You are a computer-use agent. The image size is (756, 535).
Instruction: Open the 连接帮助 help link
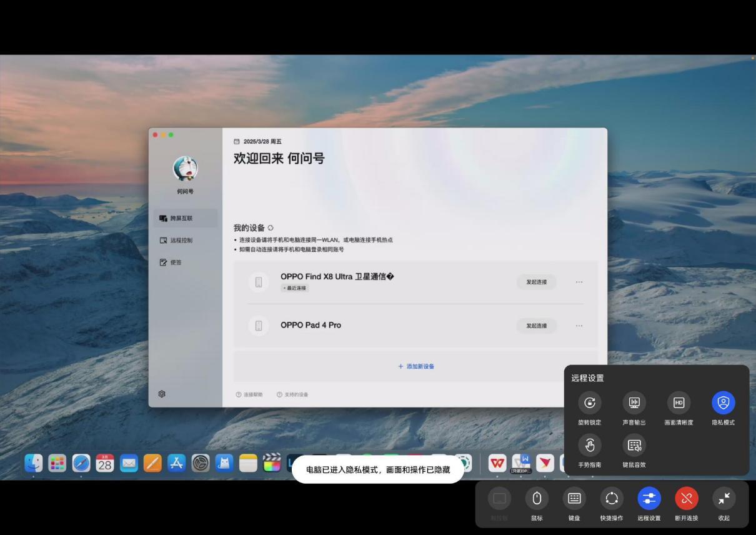tap(249, 394)
